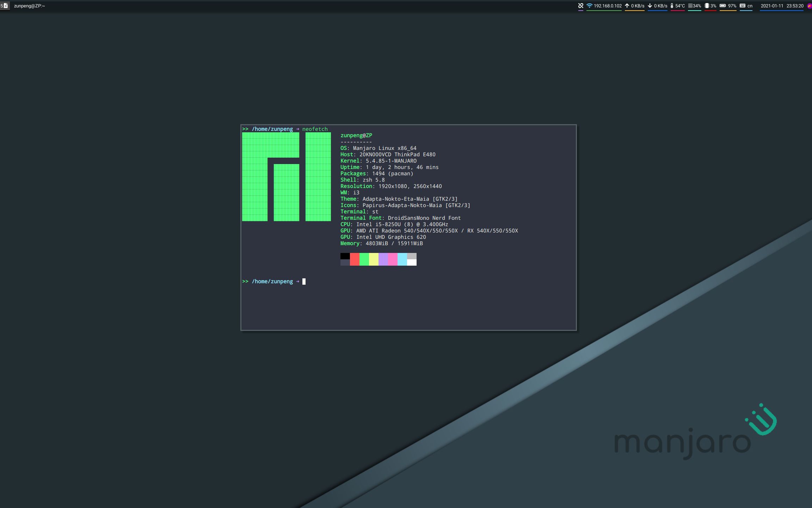Click the CPU chip icon showing 3%

point(707,6)
